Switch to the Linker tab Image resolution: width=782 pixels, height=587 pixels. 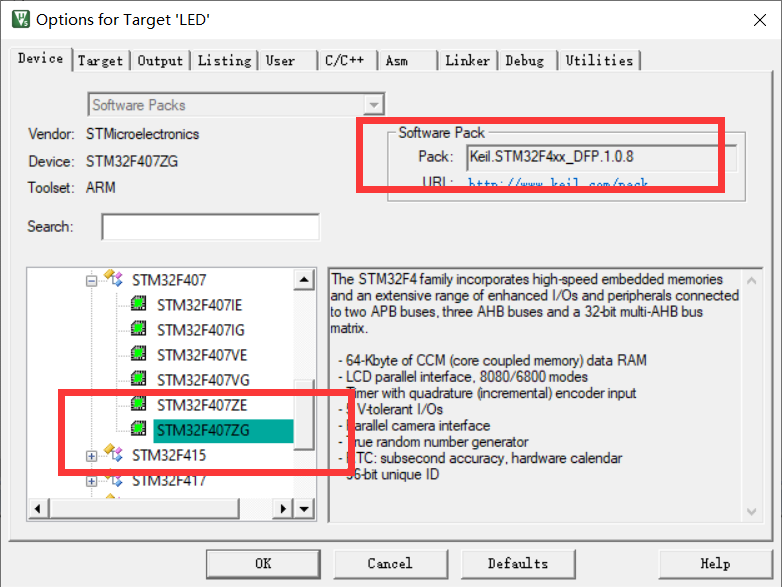click(467, 61)
